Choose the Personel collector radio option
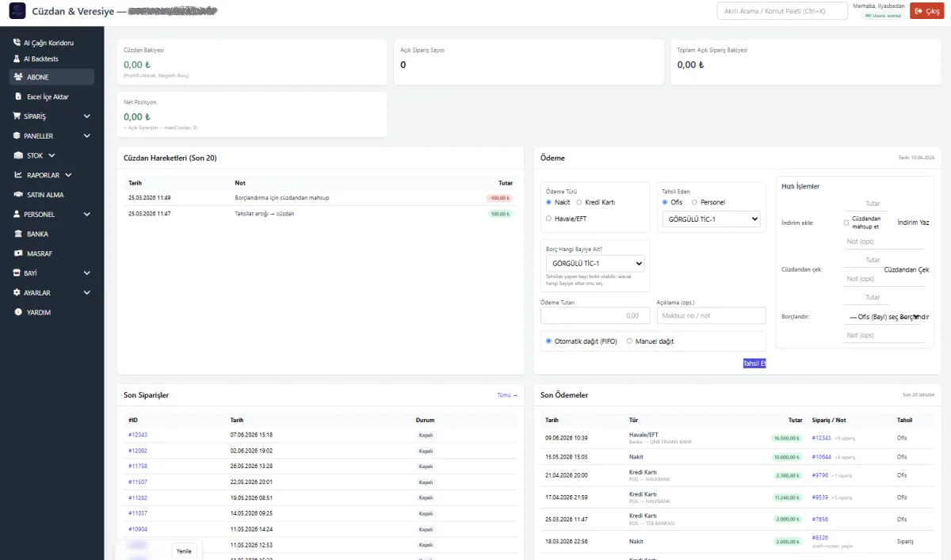The image size is (951, 560). pyautogui.click(x=694, y=202)
